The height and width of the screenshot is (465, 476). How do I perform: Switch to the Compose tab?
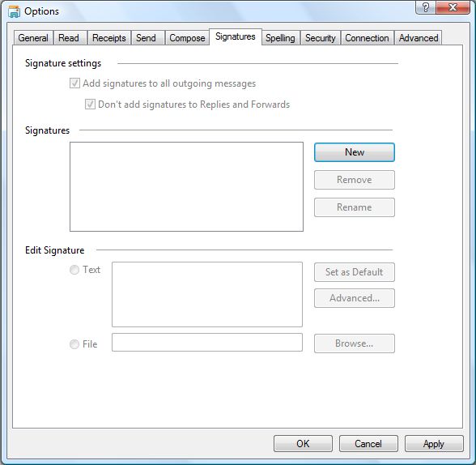pyautogui.click(x=187, y=38)
